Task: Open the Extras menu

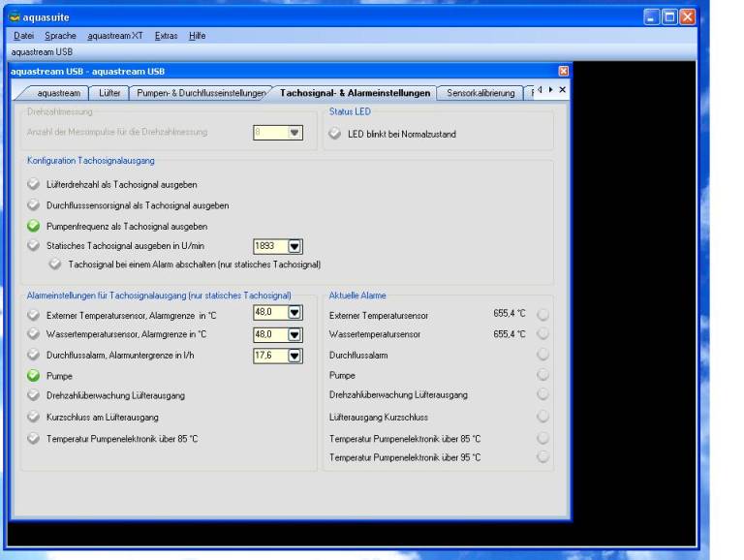Action: pyautogui.click(x=166, y=36)
